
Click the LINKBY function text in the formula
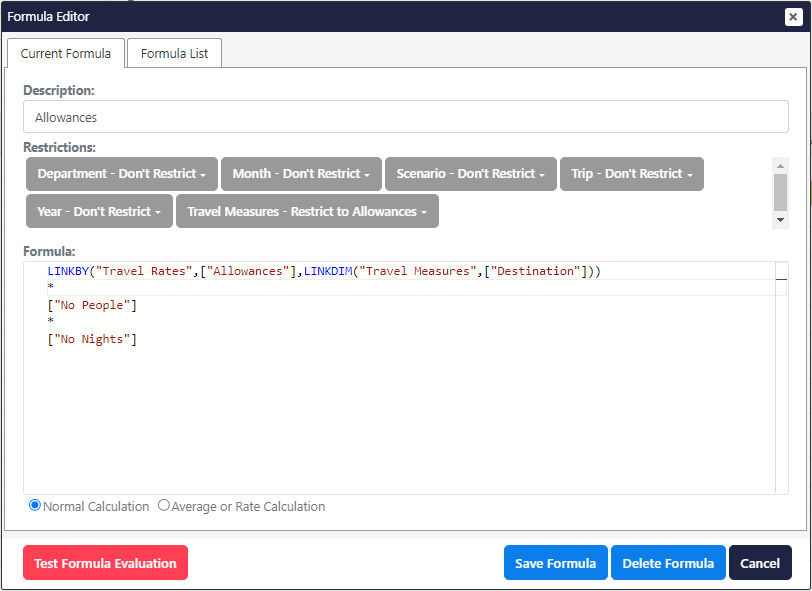pyautogui.click(x=70, y=270)
